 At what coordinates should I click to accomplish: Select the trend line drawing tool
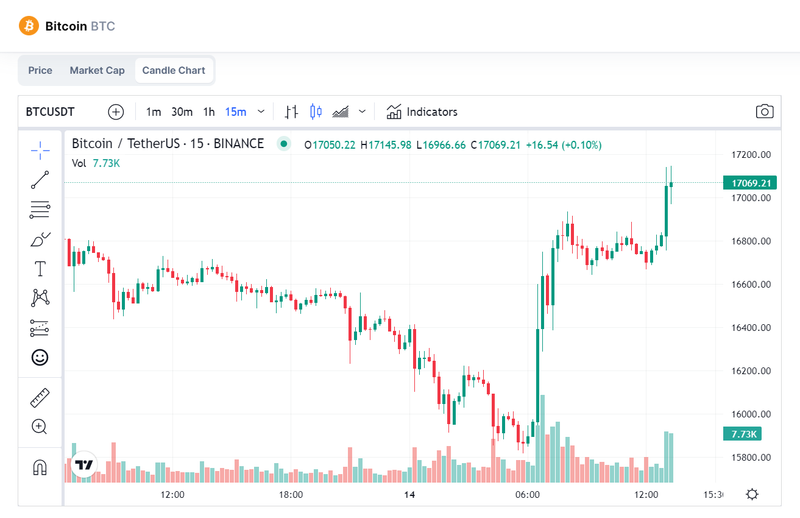click(x=40, y=180)
